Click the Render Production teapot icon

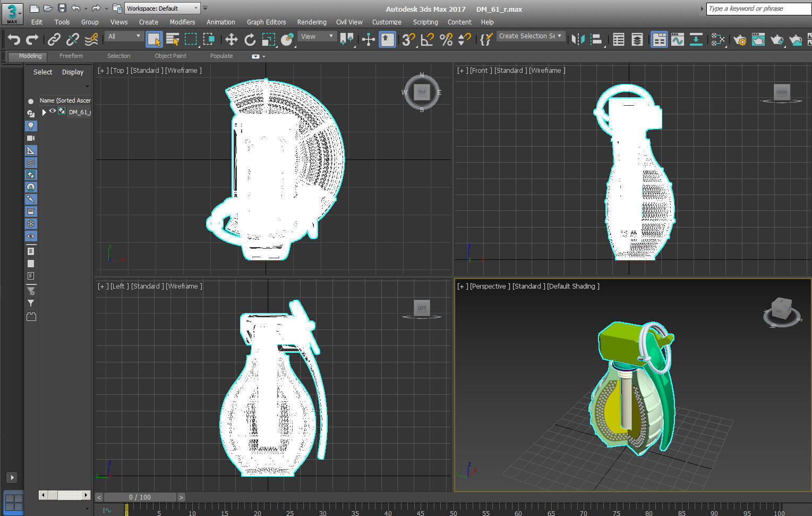coord(777,39)
